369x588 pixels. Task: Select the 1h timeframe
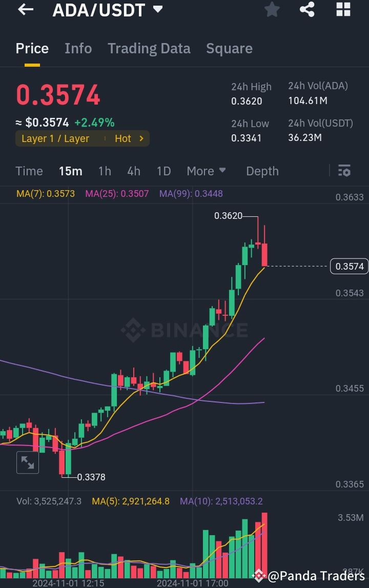(x=105, y=171)
